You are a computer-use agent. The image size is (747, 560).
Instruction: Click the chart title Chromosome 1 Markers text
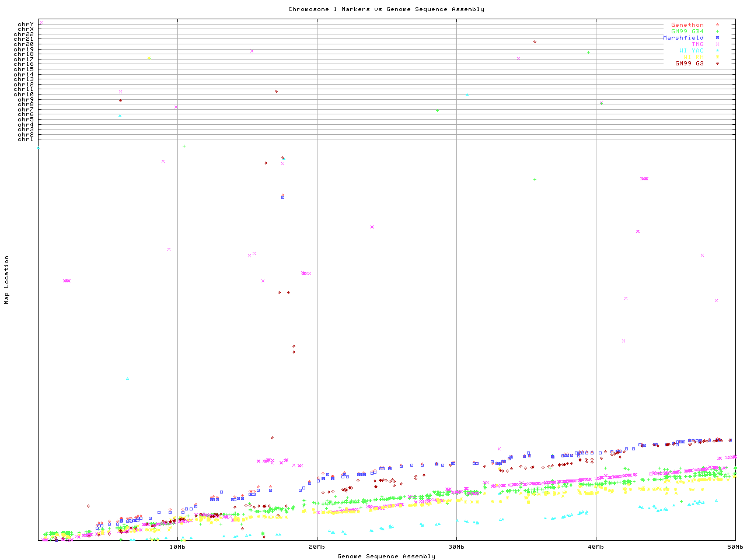(386, 9)
